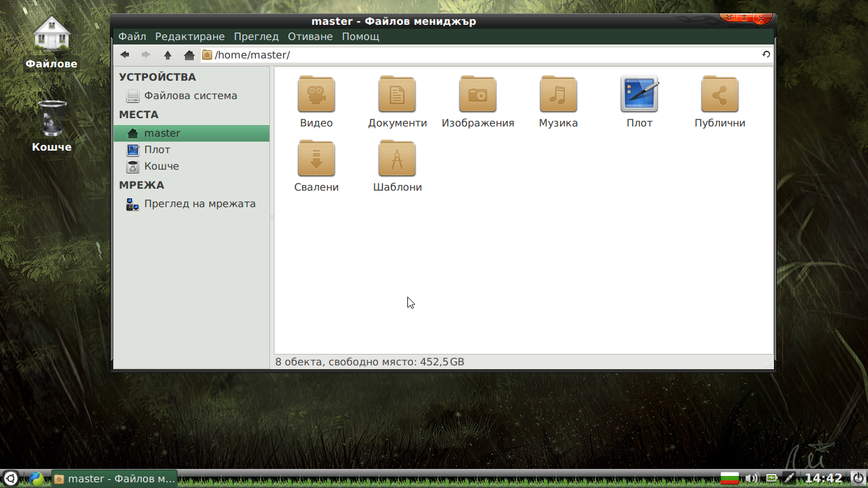Image resolution: width=868 pixels, height=488 pixels.
Task: Jump to the home folder via toolbar house icon
Action: (x=189, y=55)
